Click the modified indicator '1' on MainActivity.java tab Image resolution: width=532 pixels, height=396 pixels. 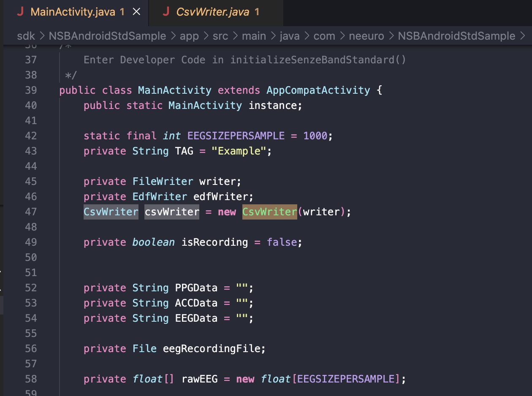(x=122, y=12)
